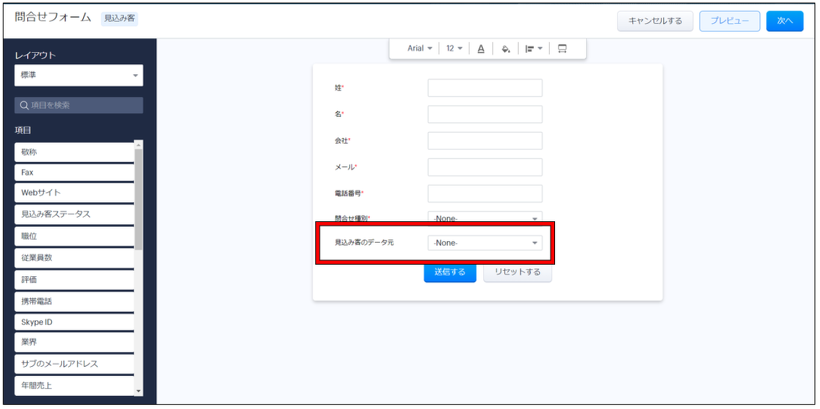Viewport: 820px width, 409px height.
Task: Expand the 見込み客のデータ元 dropdown
Action: 485,243
